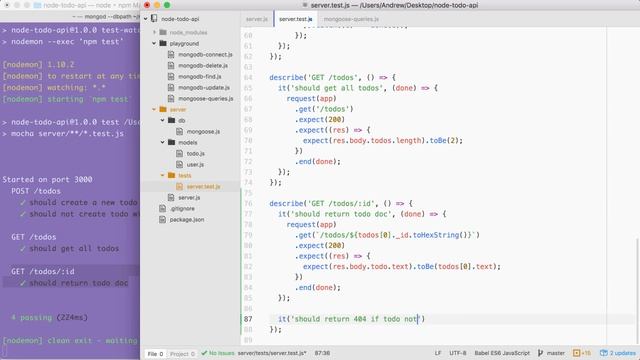640x360 pixels.
Task: Click the node_modules folder icon
Action: 163,32
